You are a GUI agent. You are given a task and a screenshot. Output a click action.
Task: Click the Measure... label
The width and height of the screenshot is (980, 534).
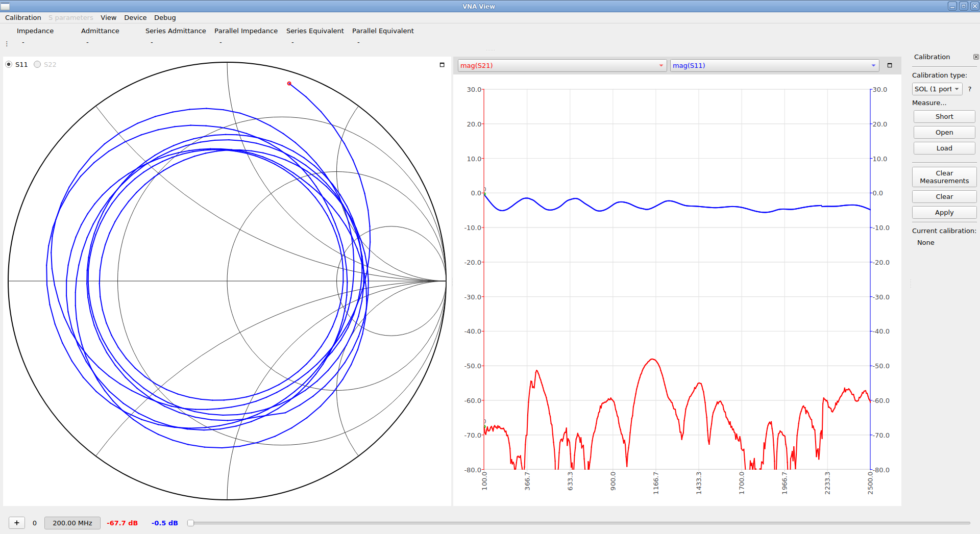click(x=929, y=103)
